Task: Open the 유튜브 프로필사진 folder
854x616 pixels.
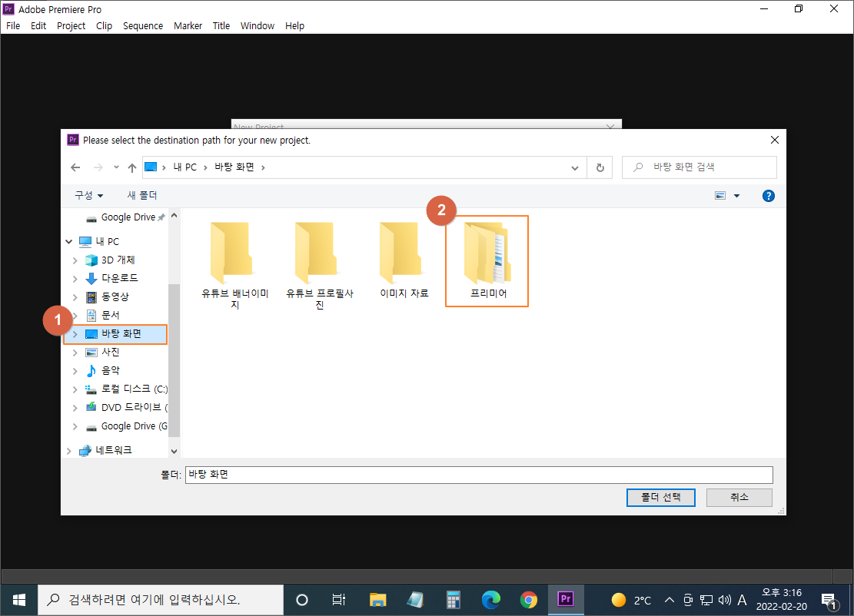Action: [320, 265]
